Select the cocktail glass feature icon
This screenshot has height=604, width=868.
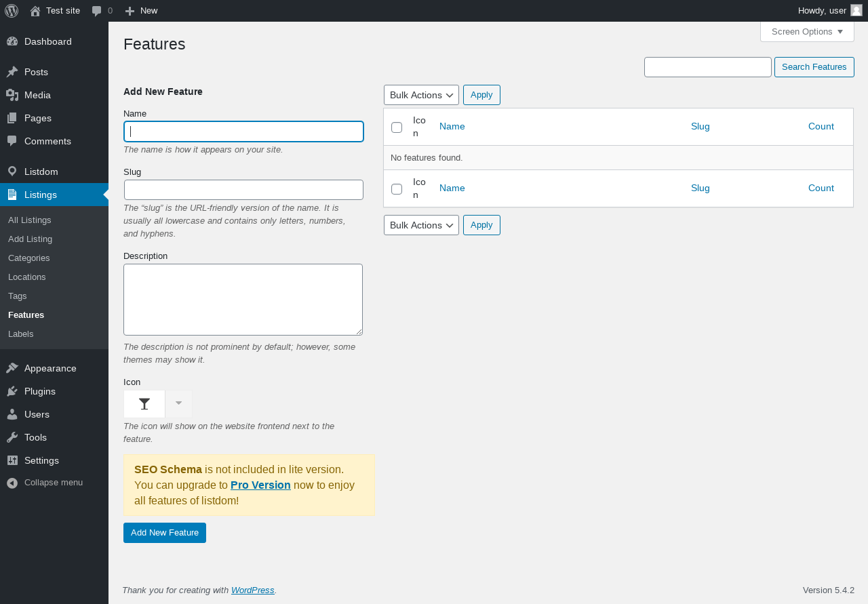pyautogui.click(x=144, y=404)
